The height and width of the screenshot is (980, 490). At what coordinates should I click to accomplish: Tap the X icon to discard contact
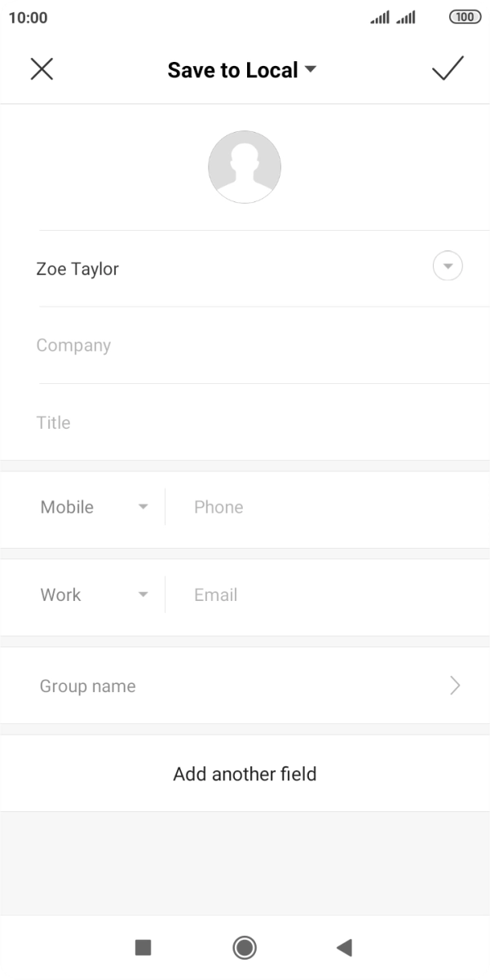point(42,69)
